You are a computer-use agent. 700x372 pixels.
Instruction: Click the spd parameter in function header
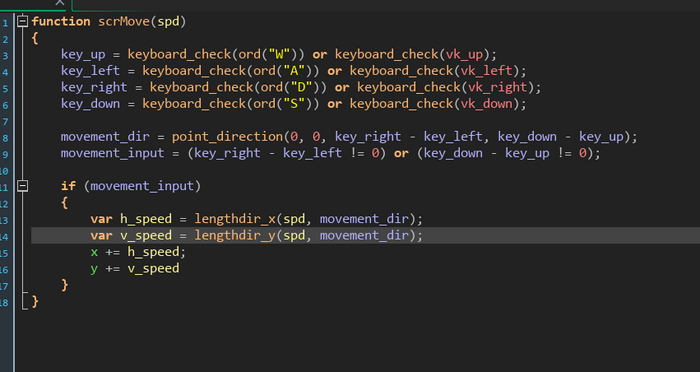[168, 22]
